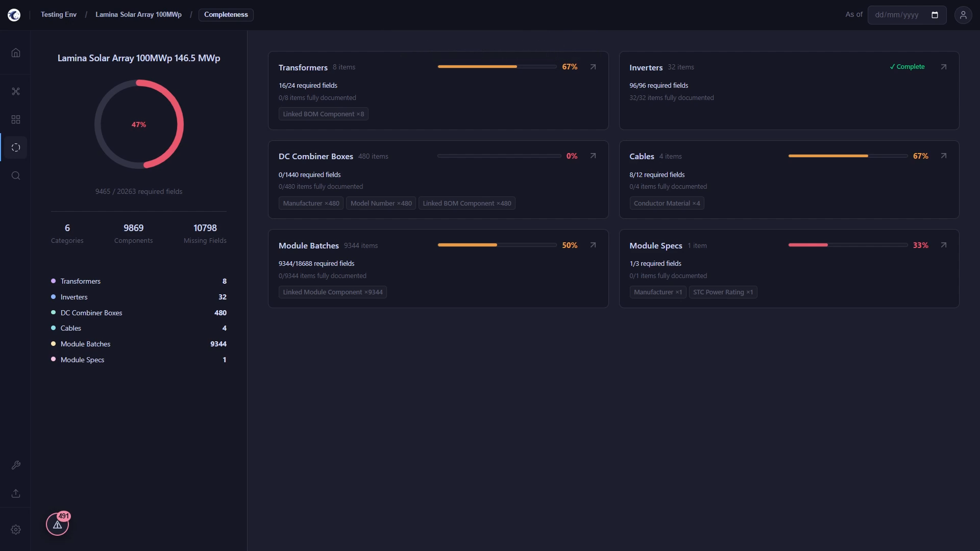The image size is (980, 551).
Task: Click the Conductor Material ×4 tag
Action: (x=667, y=204)
